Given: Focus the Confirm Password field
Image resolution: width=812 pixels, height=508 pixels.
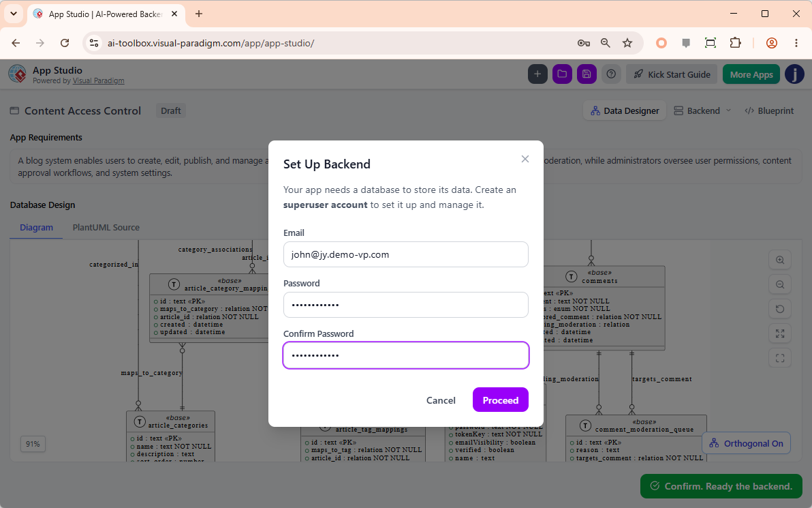Looking at the screenshot, I should point(405,355).
